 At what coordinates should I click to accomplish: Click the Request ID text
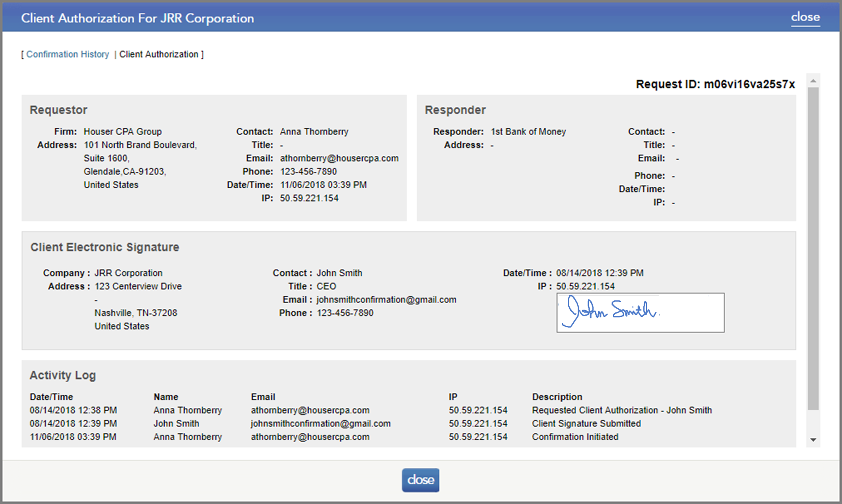(715, 84)
